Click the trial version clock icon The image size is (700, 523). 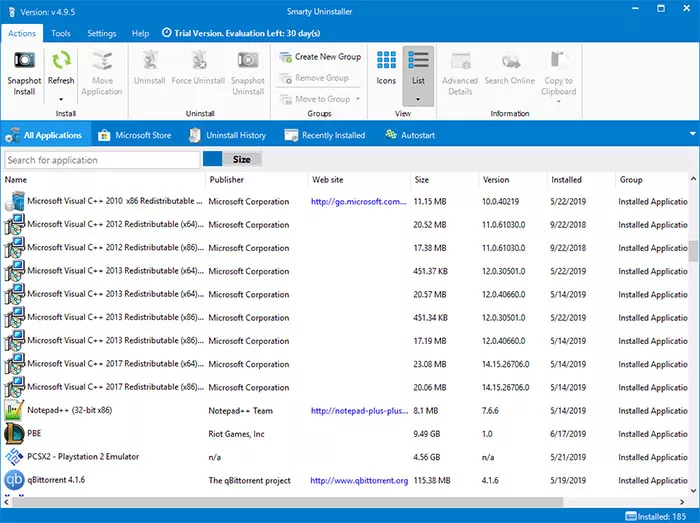(x=167, y=33)
